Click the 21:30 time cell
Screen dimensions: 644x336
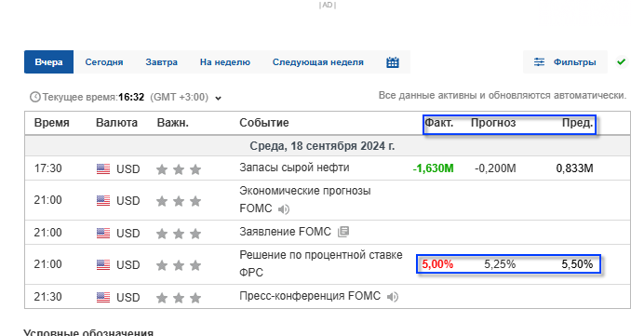(48, 297)
